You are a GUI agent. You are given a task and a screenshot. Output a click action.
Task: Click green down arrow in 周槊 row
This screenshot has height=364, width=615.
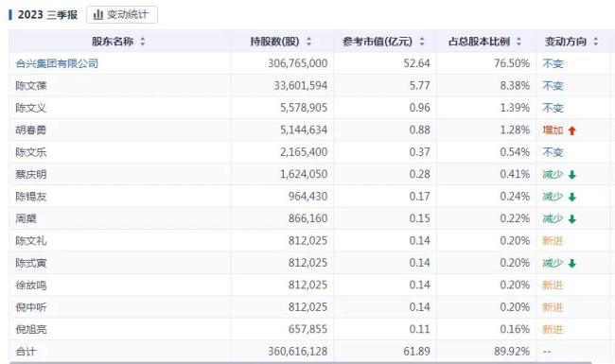point(571,219)
